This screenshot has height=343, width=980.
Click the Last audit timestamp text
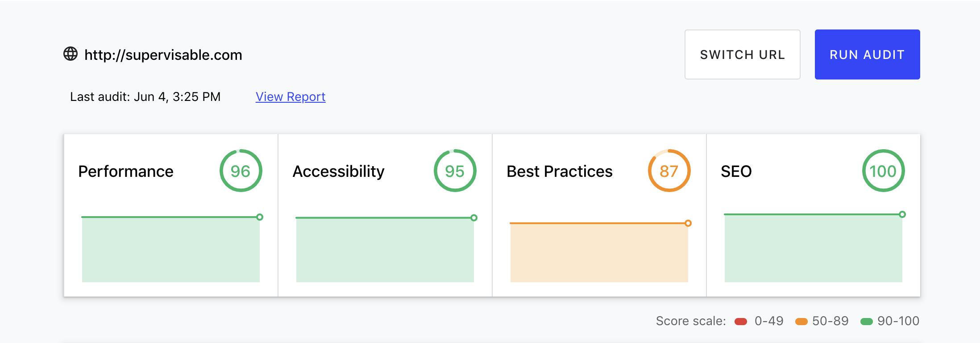point(145,97)
